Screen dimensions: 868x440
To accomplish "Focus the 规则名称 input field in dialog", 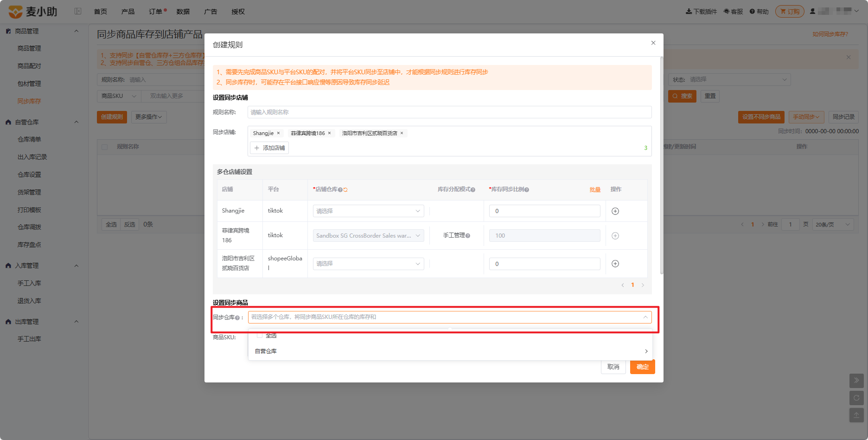I will click(450, 112).
